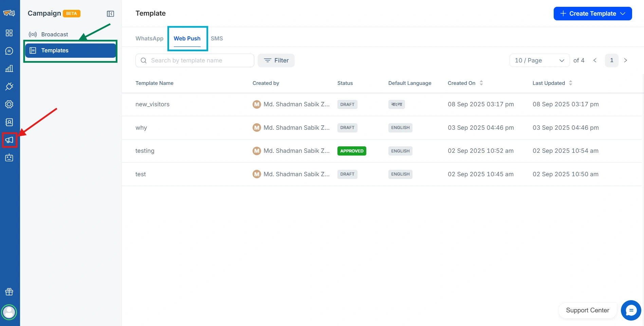Sort table by Created On
The image size is (644, 326).
coord(481,83)
